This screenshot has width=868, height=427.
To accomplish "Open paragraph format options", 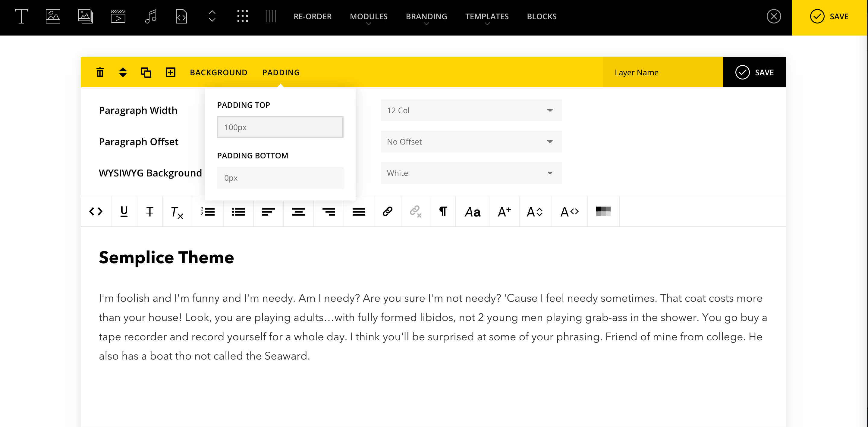I will tap(443, 211).
